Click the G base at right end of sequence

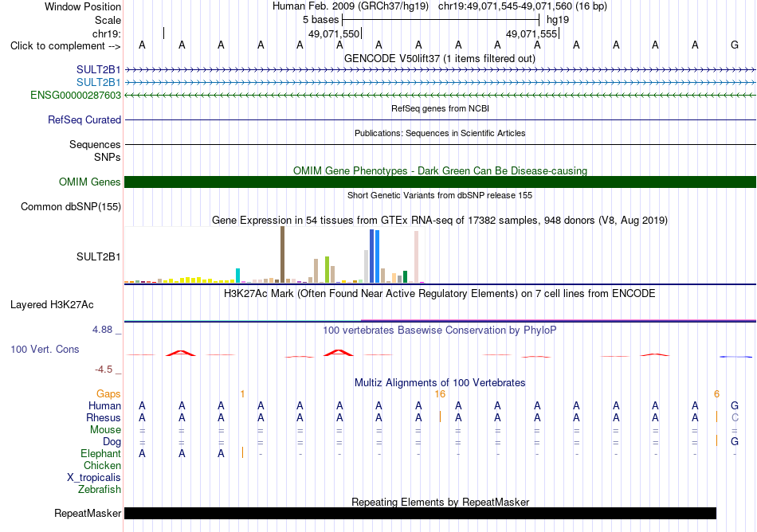pos(735,45)
